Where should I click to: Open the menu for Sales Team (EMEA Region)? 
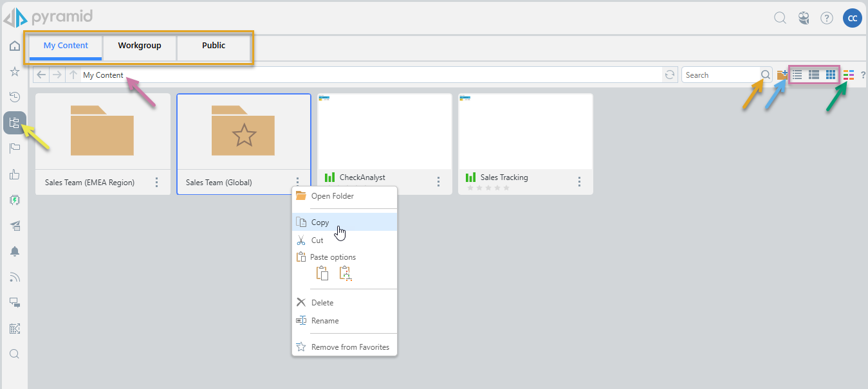[156, 183]
